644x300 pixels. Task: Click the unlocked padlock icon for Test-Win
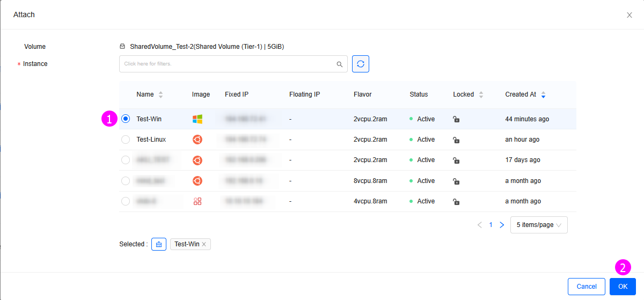456,119
